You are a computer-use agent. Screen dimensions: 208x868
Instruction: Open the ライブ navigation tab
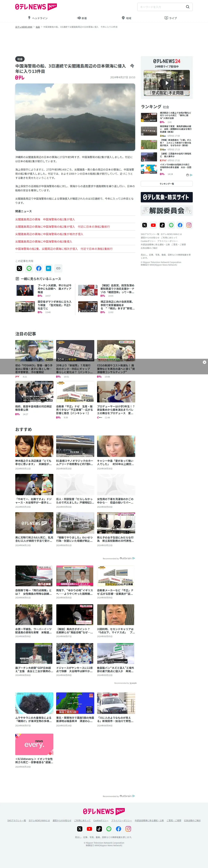coord(171,18)
